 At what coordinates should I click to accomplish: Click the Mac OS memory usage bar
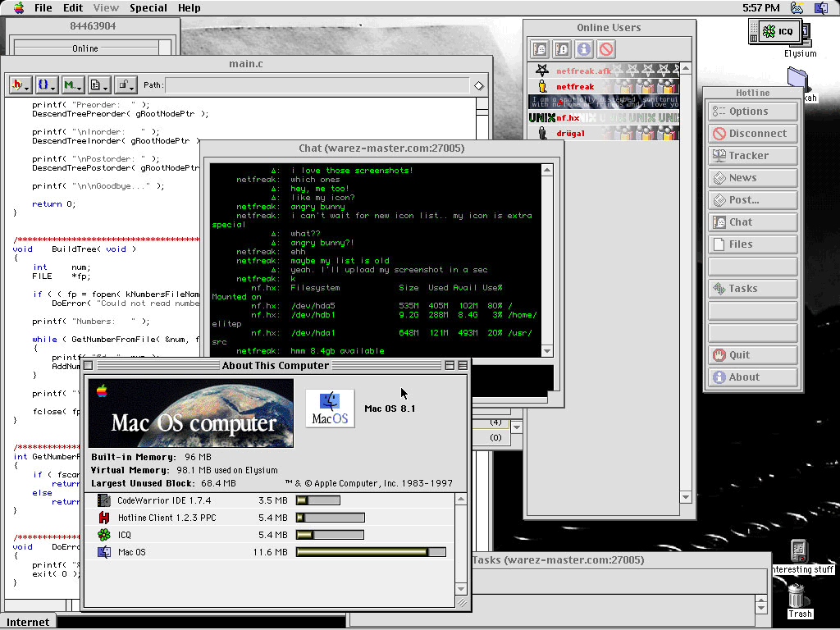[x=371, y=552]
